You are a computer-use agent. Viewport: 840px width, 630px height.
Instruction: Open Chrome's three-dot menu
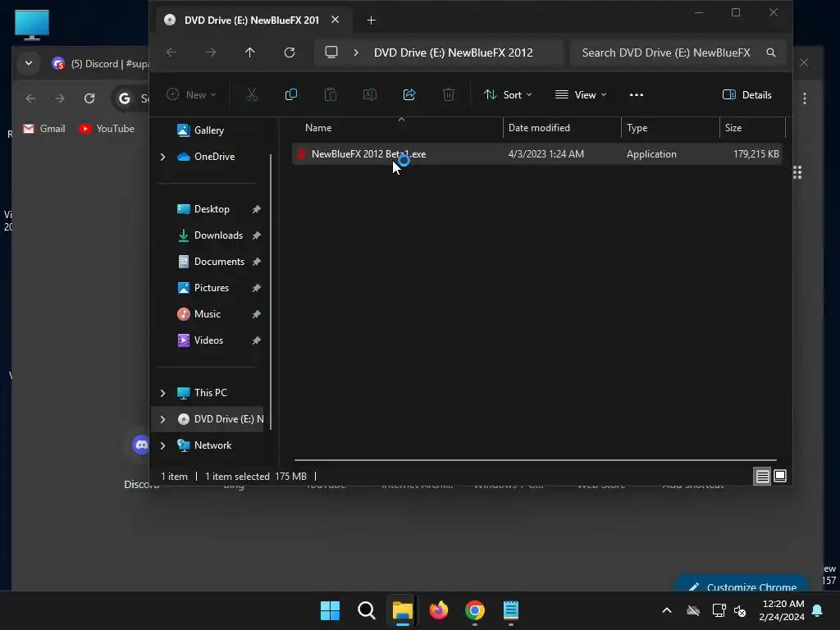pos(805,98)
